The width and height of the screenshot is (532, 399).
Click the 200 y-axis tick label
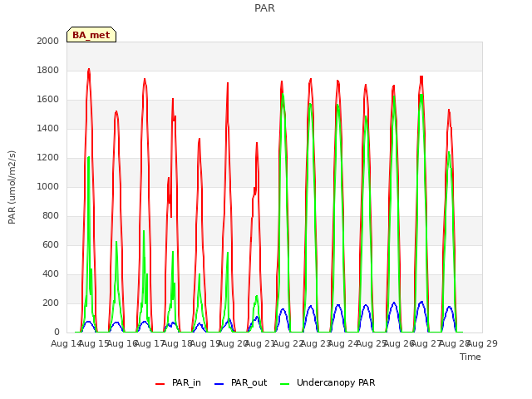coord(51,303)
